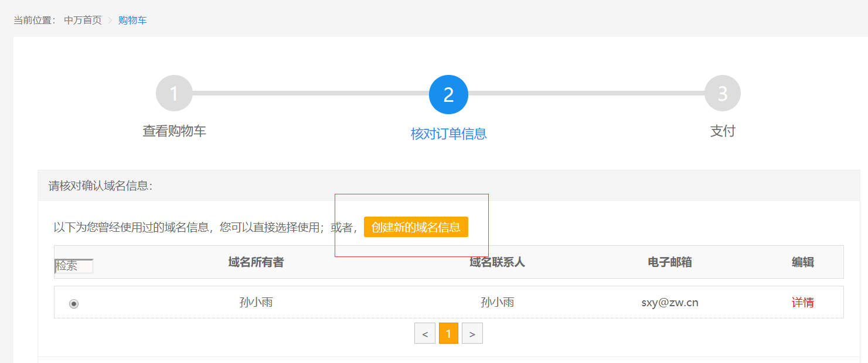The height and width of the screenshot is (363, 868).
Task: Select page 1 in pagination
Action: click(448, 333)
